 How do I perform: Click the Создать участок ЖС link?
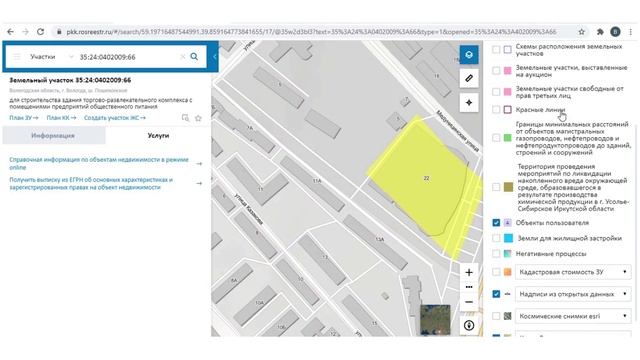pos(115,118)
